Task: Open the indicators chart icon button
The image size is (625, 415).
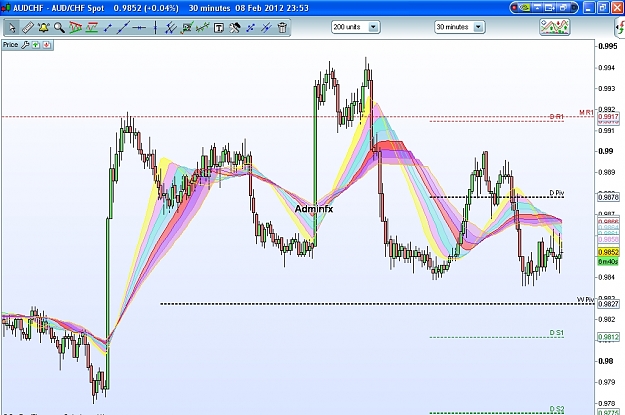Action: point(554,27)
